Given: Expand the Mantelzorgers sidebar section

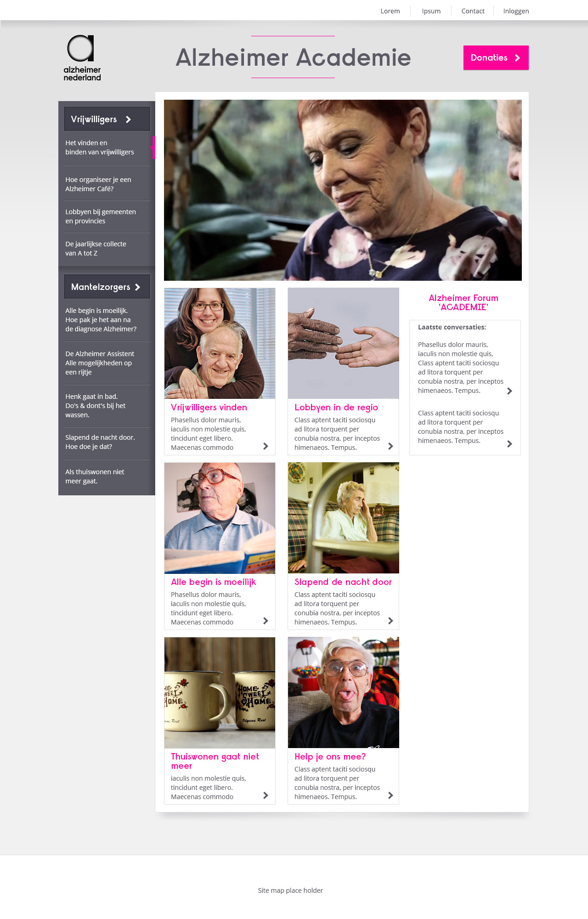Looking at the screenshot, I should click(x=107, y=287).
